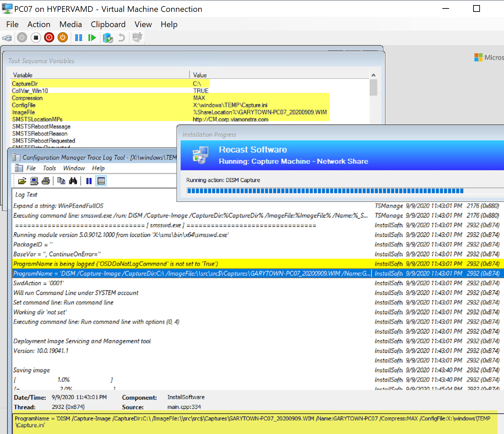Create a checkpoint of the VM
This screenshot has width=504, height=434.
click(x=108, y=37)
